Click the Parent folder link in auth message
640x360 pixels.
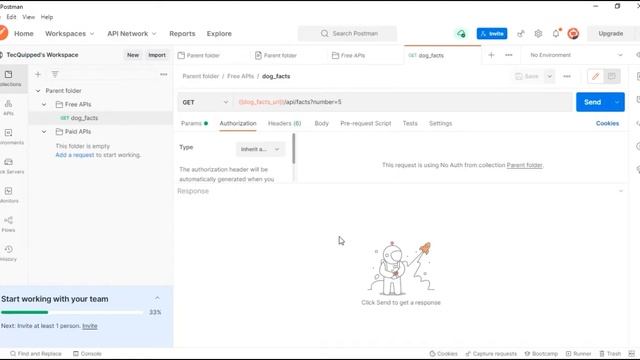coord(524,165)
